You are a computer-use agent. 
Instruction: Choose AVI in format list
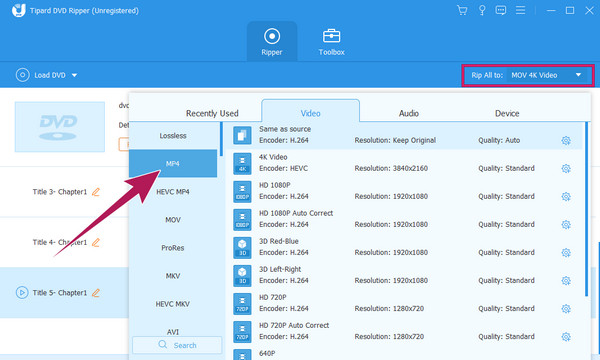(x=173, y=331)
